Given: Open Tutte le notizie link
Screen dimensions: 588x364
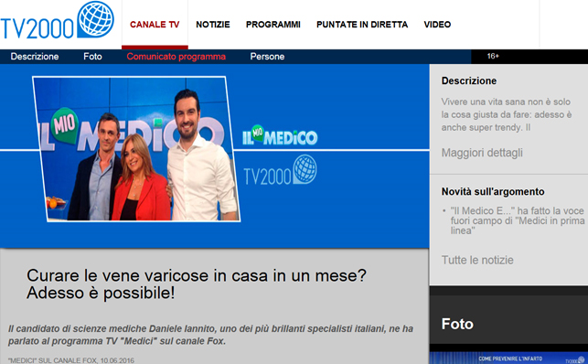Looking at the screenshot, I should 477,260.
